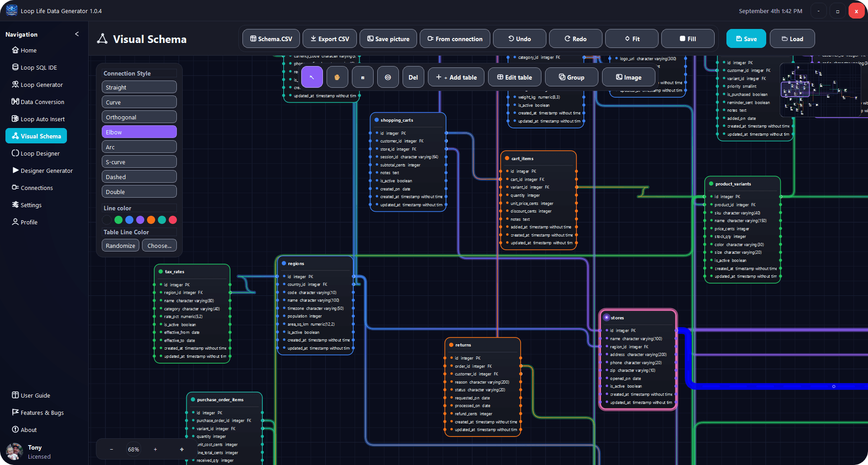868x465 pixels.
Task: Select S-curve connection style
Action: [x=139, y=162]
